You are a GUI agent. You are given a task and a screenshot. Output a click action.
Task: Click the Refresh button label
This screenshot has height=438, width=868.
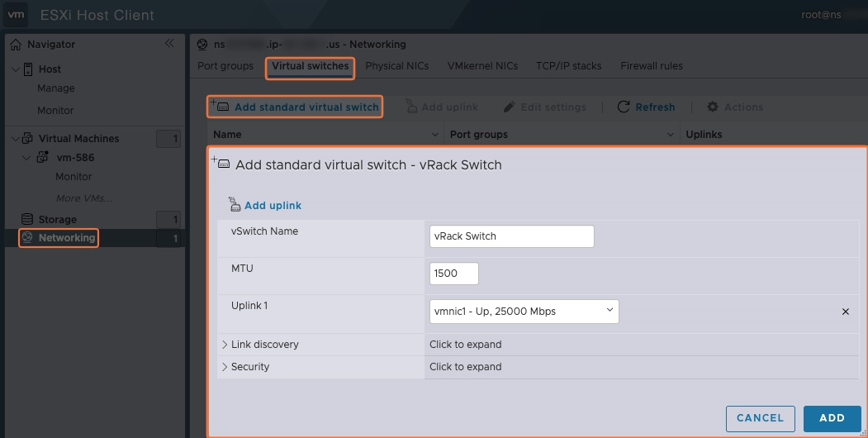(x=655, y=107)
